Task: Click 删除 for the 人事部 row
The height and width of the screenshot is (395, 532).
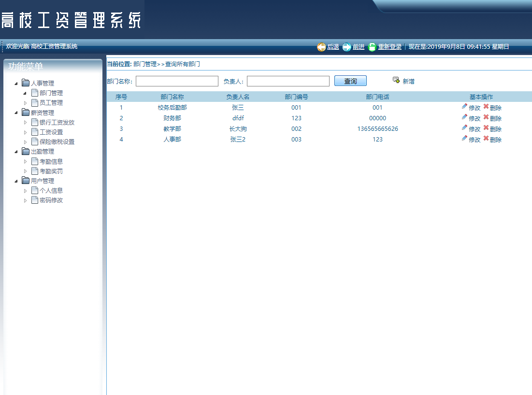Action: tap(496, 140)
